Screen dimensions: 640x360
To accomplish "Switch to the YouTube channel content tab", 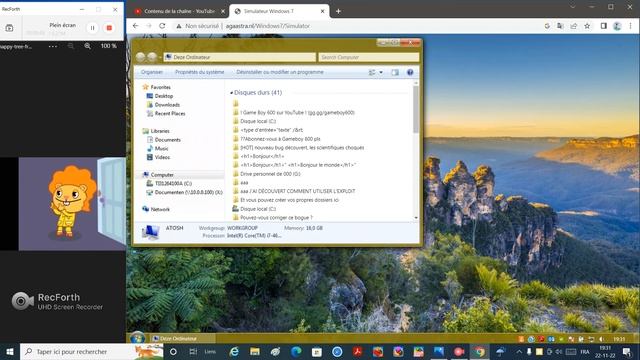I will [179, 11].
